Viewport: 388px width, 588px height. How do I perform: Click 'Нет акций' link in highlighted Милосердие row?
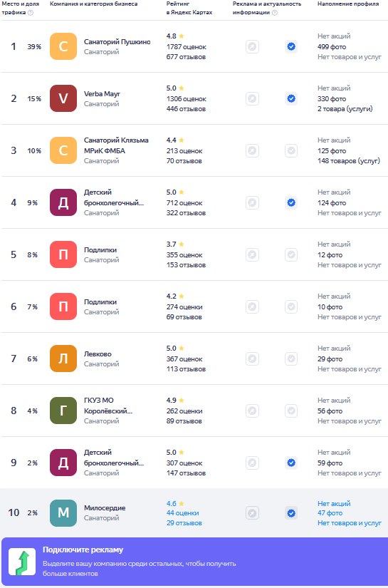click(334, 504)
